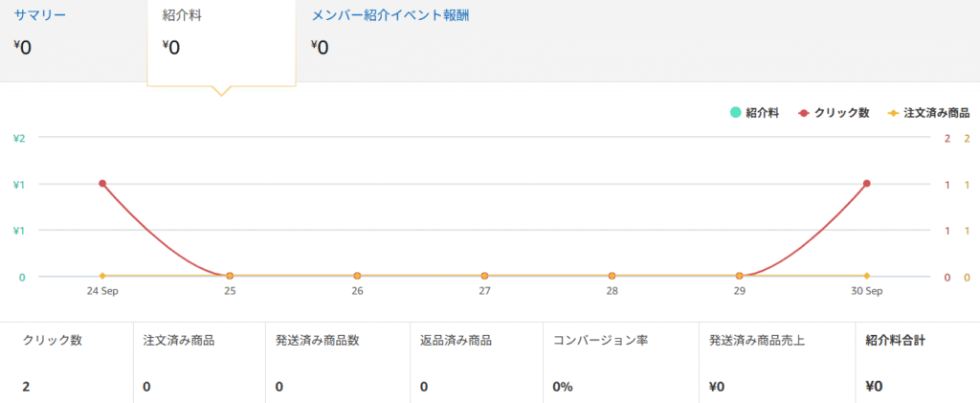
Task: Click the red data point at 30 Sep
Action: click(866, 184)
